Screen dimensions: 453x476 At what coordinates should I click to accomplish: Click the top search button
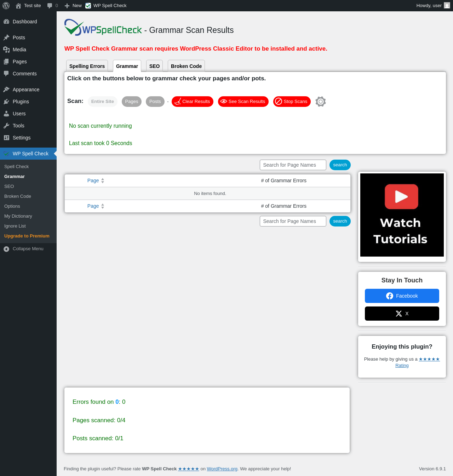(340, 165)
